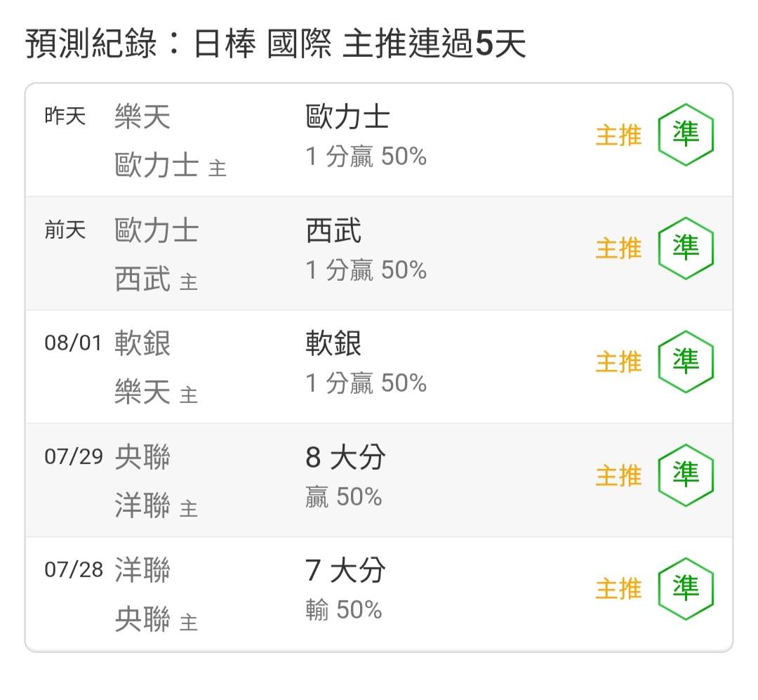Open the 預測紀錄 page heading

pyautogui.click(x=276, y=44)
